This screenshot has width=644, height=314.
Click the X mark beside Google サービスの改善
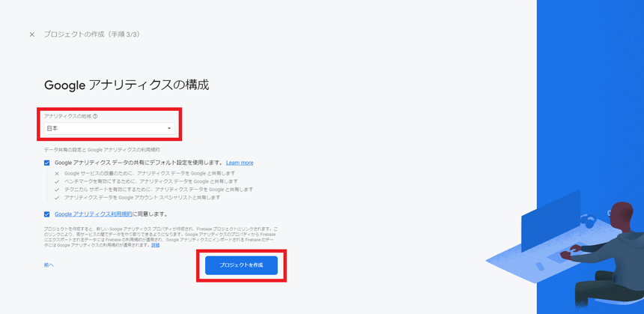(57, 173)
